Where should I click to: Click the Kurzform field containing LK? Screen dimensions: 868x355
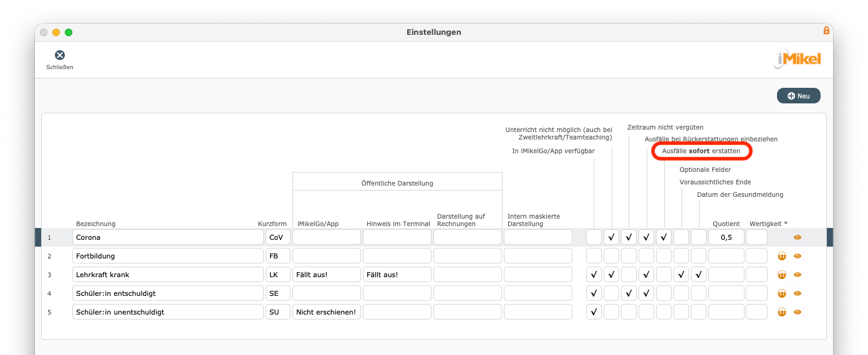tap(277, 275)
